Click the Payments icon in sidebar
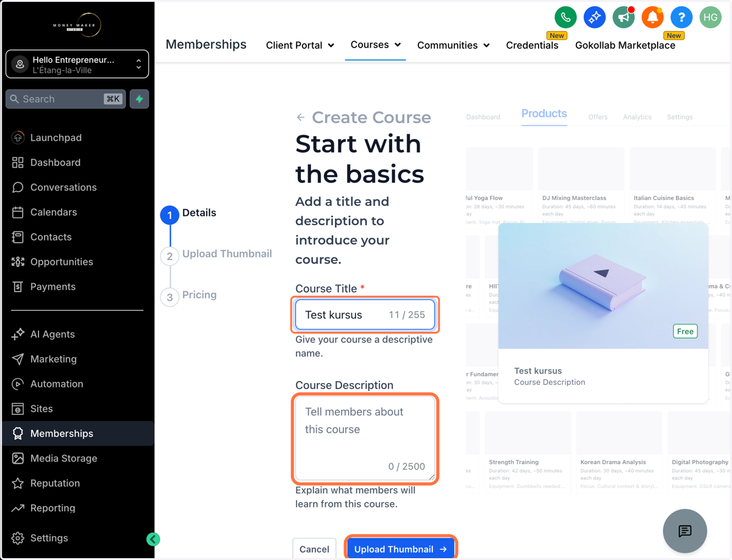This screenshot has width=732, height=560. coord(18,287)
